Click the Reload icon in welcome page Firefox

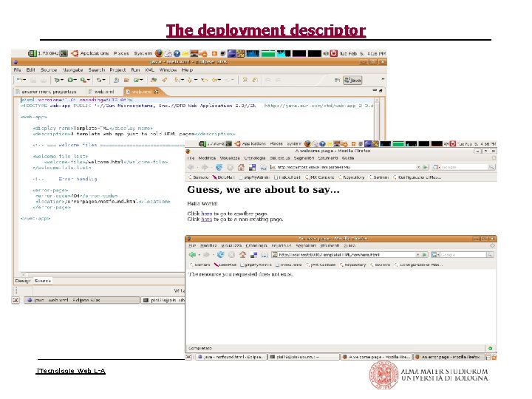(219, 167)
